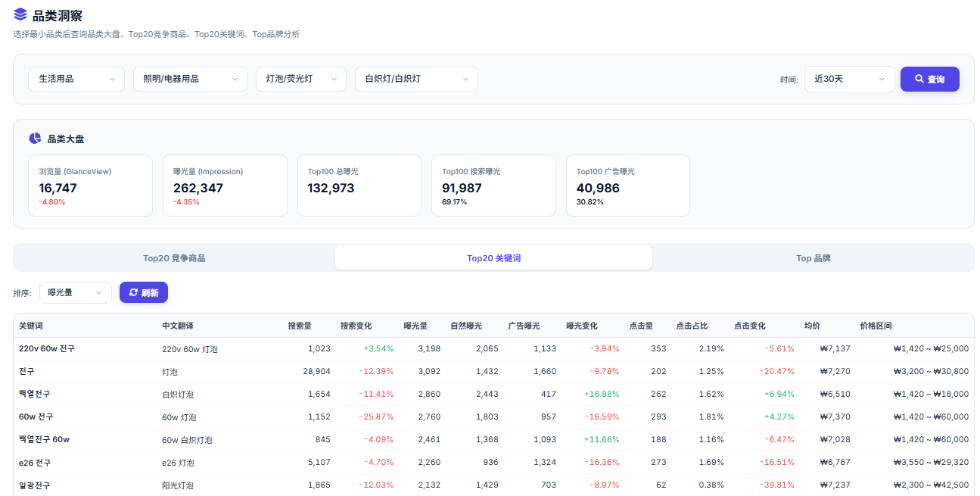Image resolution: width=980 pixels, height=496 pixels.
Task: Select keyword e26 전구
Action: click(35, 463)
